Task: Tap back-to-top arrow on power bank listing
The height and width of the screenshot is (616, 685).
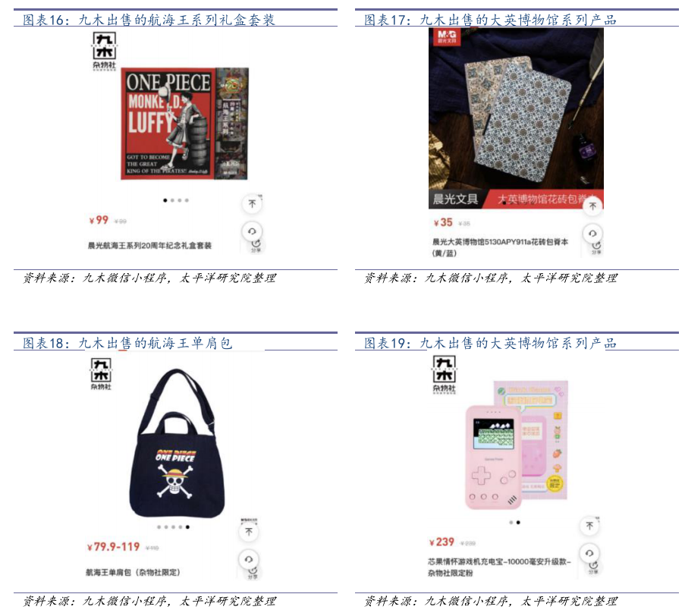Action: tap(589, 526)
